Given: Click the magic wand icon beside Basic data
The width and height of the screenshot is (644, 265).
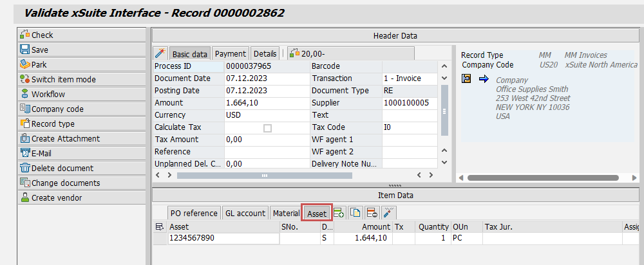Looking at the screenshot, I should coord(161,54).
